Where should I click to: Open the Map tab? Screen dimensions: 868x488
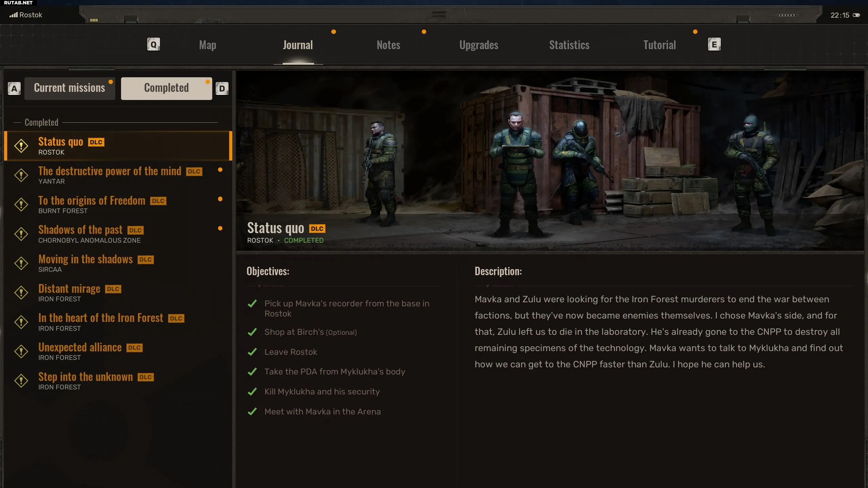point(208,45)
